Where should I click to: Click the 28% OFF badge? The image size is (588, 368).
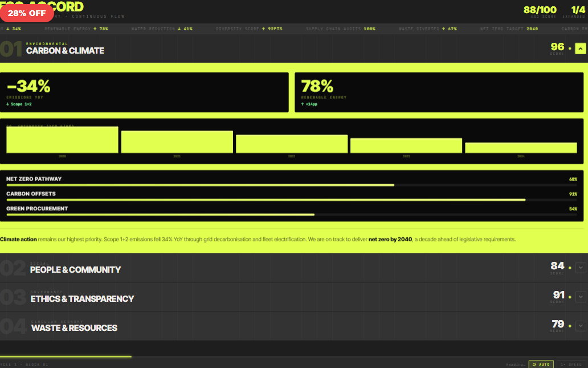(x=27, y=13)
